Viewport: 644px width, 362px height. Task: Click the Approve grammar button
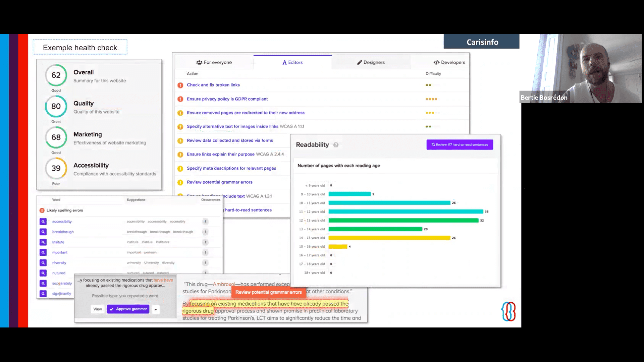pos(128,309)
